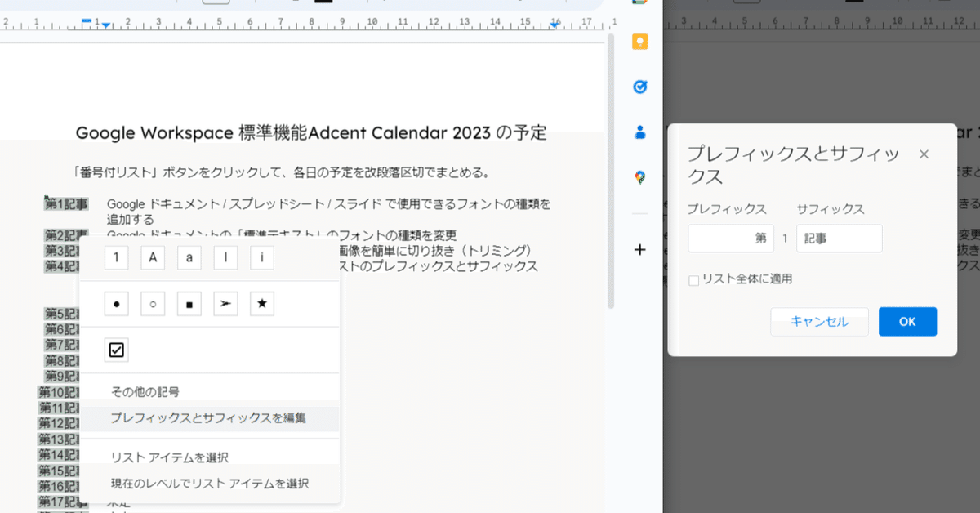Screen dimensions: 980x513
Task: Dismiss the dialog with キャンセル
Action: (819, 321)
